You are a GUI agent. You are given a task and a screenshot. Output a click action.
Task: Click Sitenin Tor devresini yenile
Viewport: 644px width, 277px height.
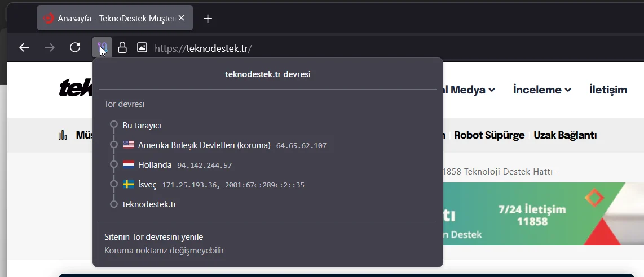pyautogui.click(x=153, y=237)
